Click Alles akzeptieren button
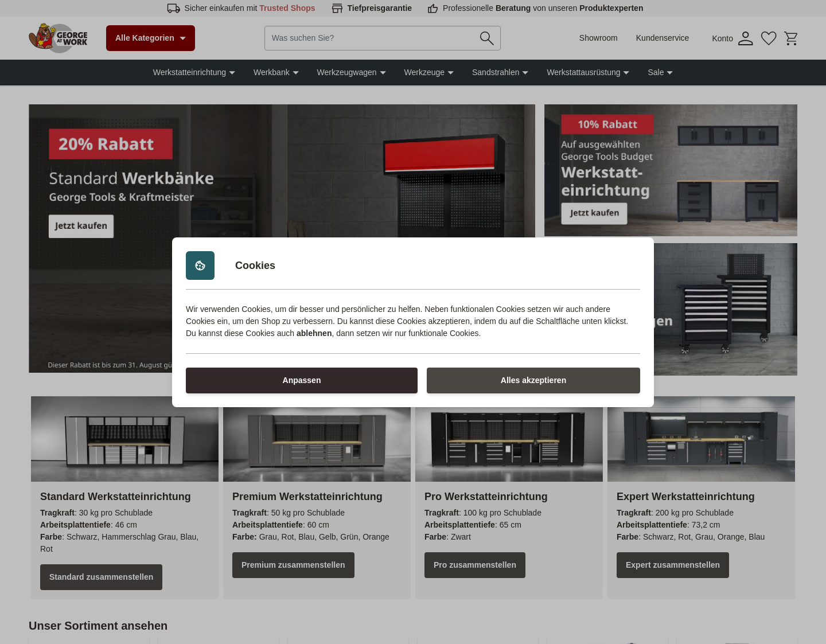The height and width of the screenshot is (644, 826). click(533, 380)
